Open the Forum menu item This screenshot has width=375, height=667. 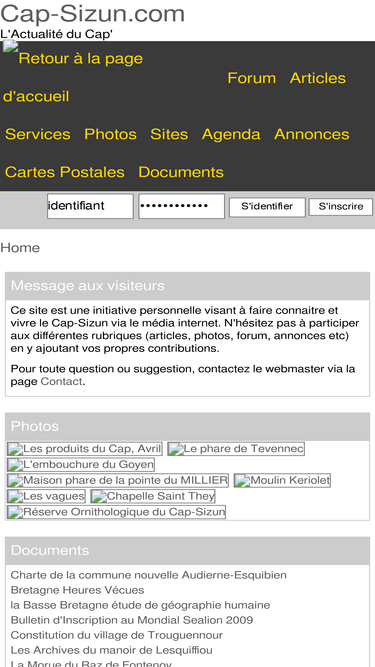tap(252, 78)
